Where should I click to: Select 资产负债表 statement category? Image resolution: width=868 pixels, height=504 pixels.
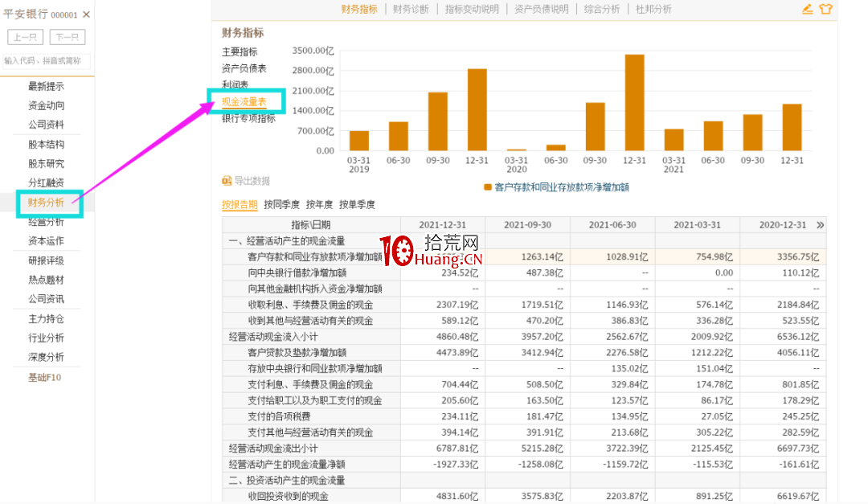pyautogui.click(x=244, y=68)
